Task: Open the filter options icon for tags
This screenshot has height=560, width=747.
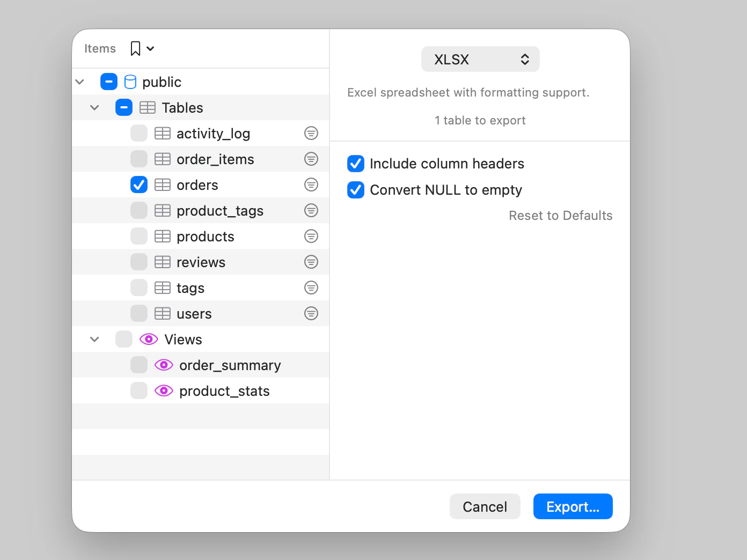Action: (311, 288)
